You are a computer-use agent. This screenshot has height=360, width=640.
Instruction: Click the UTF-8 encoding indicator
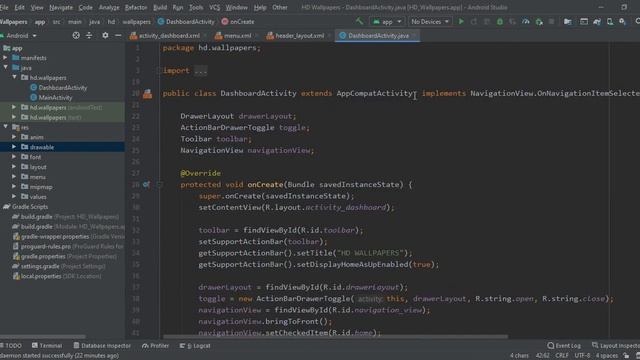point(582,356)
